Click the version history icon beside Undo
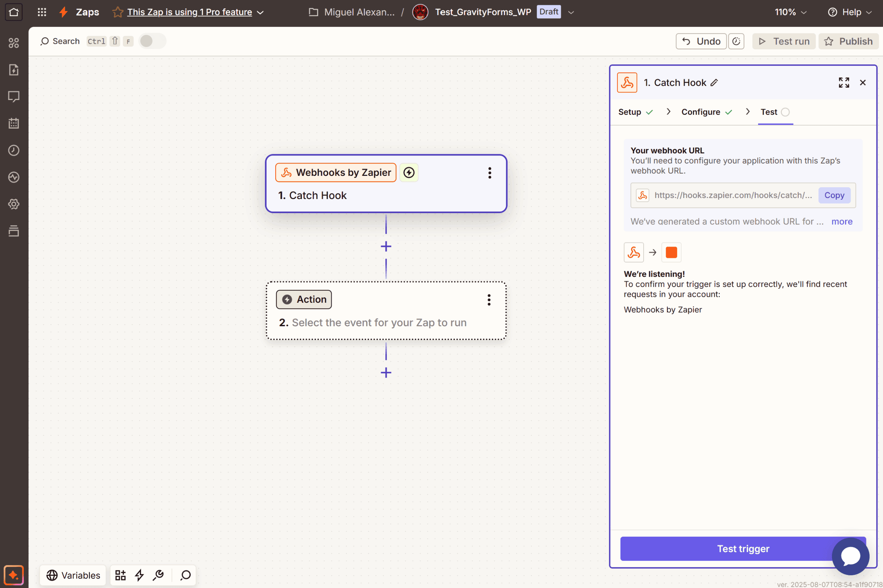 pos(736,41)
